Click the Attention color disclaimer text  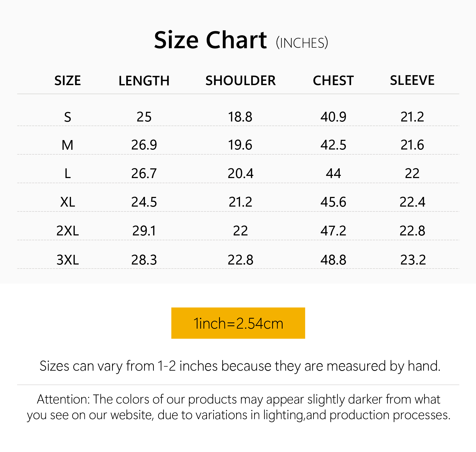[x=238, y=407]
